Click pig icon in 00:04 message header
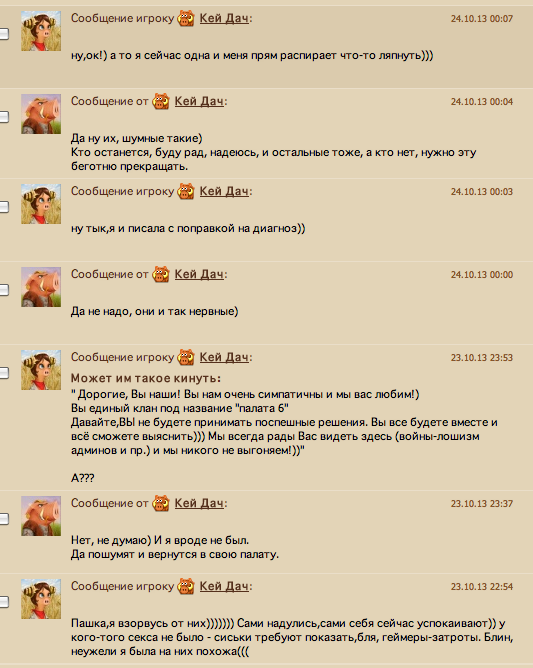 point(161,101)
